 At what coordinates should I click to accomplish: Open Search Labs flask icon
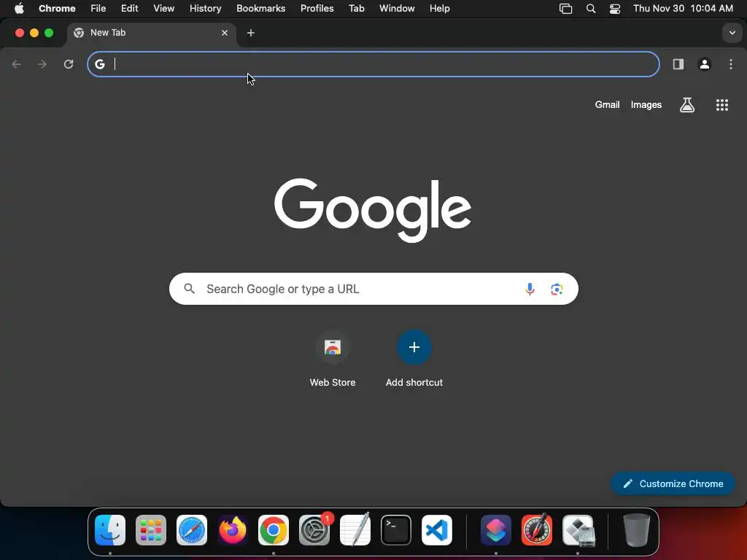point(686,105)
